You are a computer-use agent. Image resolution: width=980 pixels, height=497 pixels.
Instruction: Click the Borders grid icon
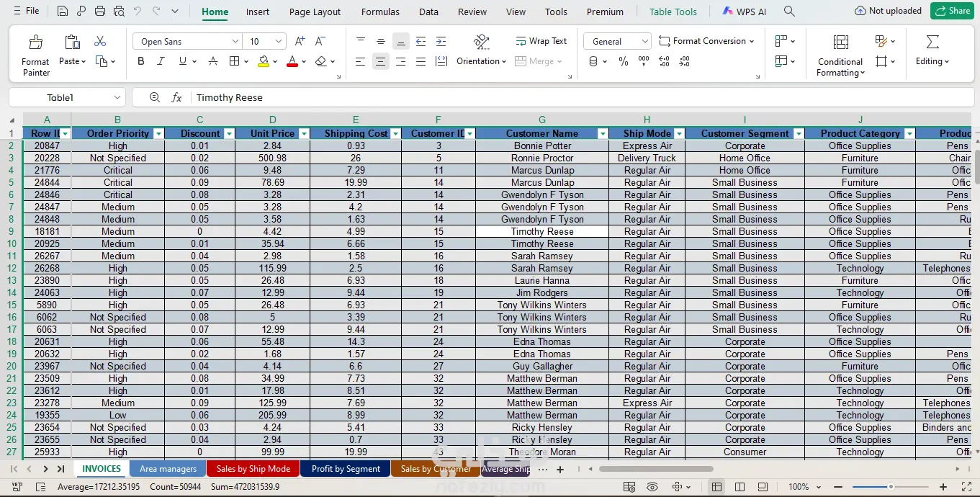coord(234,61)
